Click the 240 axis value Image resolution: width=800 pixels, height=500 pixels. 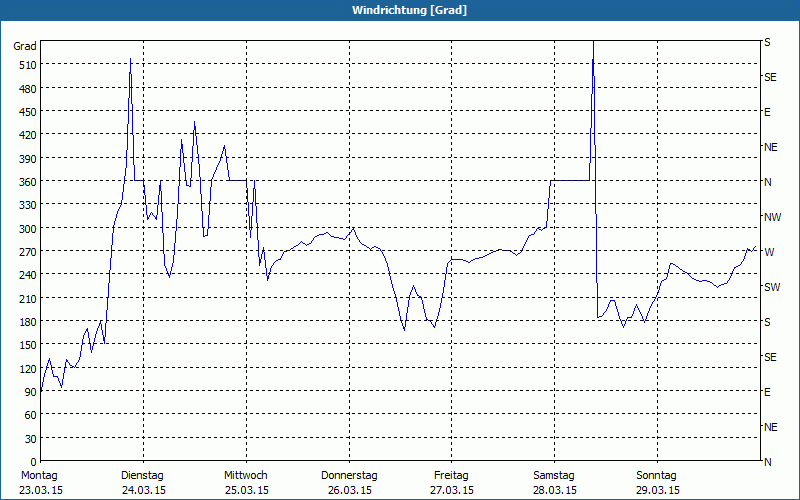28,276
